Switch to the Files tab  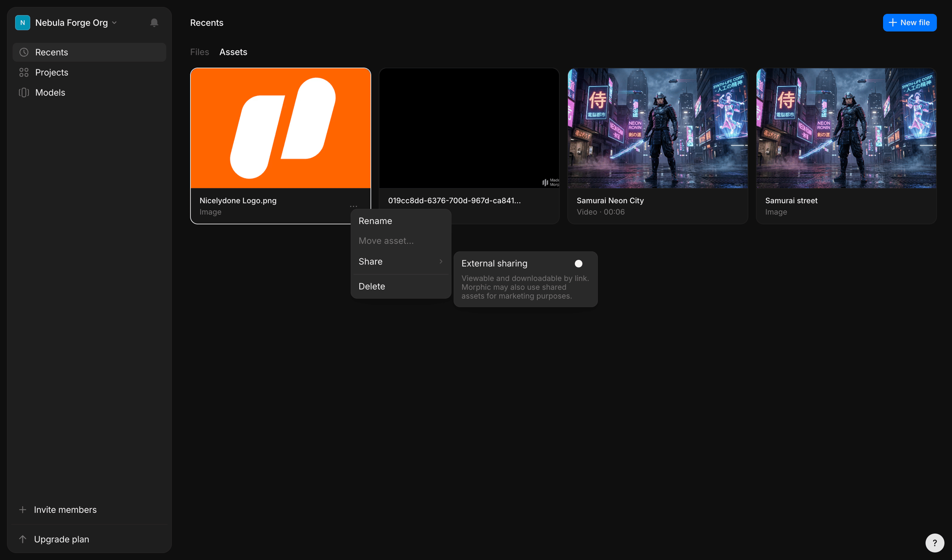point(200,52)
